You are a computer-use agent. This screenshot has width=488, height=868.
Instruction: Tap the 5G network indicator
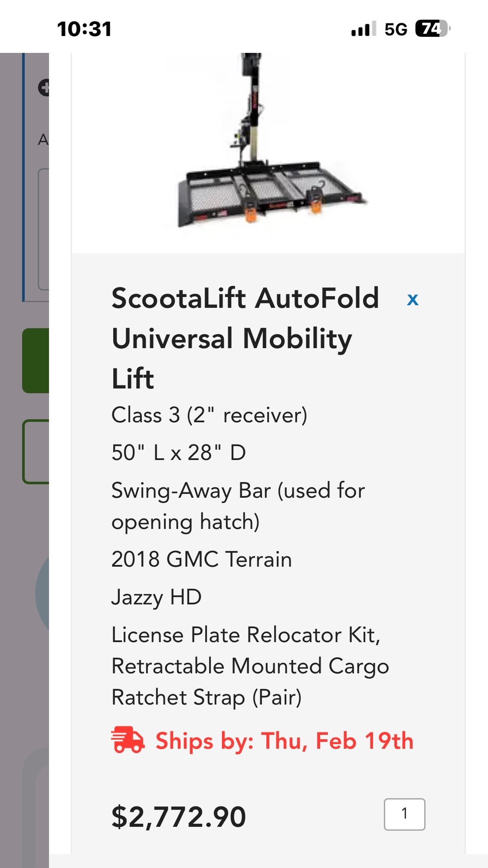[x=396, y=29]
